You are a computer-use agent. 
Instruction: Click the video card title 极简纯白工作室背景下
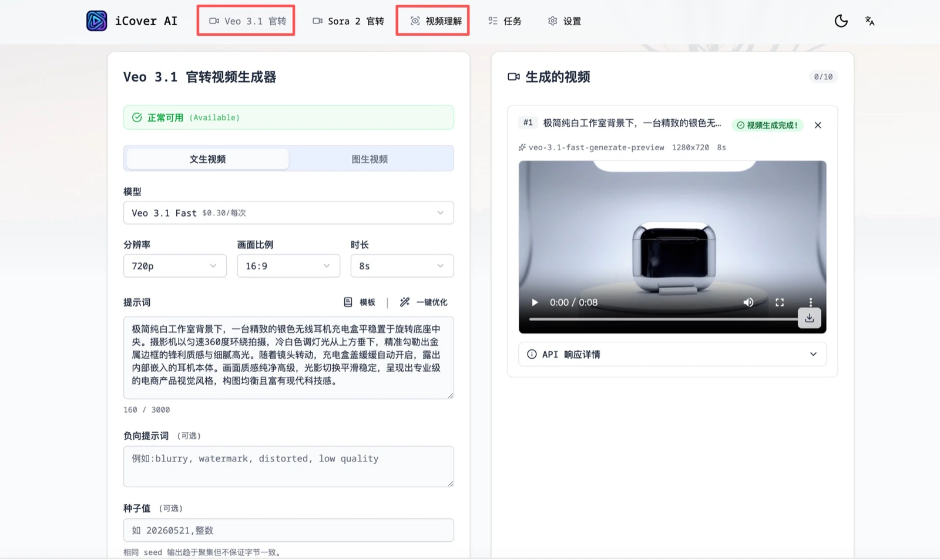632,123
